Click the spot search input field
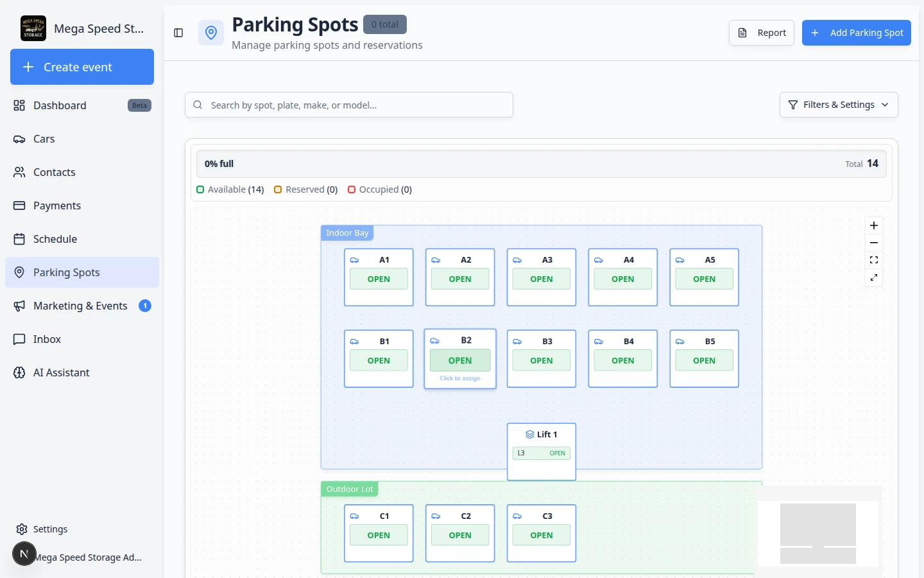The image size is (924, 578). pos(349,105)
